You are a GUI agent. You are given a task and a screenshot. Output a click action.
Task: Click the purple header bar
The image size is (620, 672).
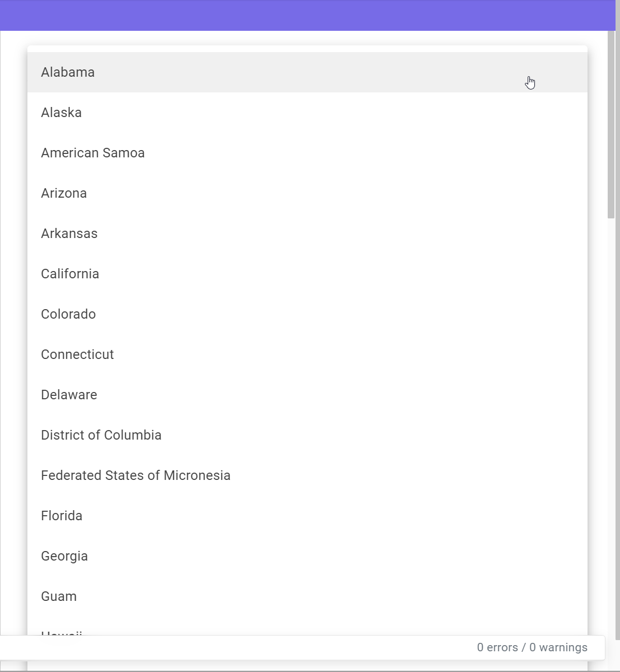point(308,16)
